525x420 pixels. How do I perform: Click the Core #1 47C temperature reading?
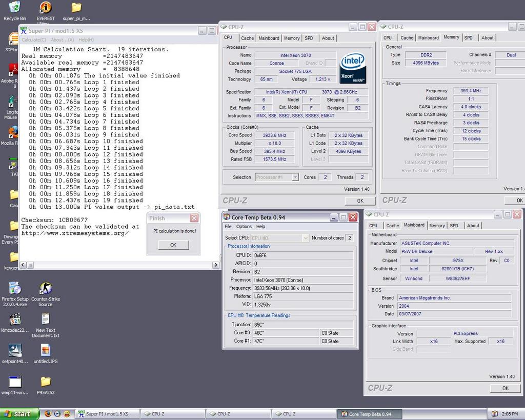click(x=286, y=341)
